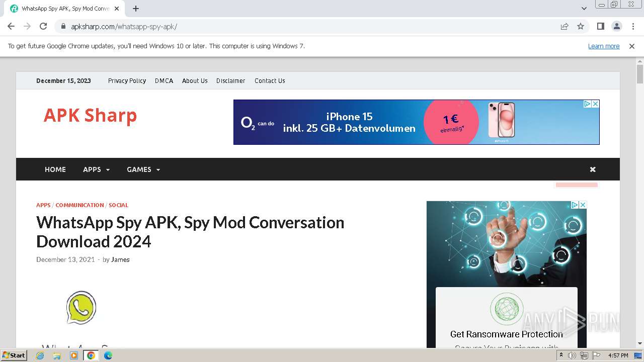Image resolution: width=644 pixels, height=362 pixels.
Task: Click Chrome taskbar icon
Action: 91,355
